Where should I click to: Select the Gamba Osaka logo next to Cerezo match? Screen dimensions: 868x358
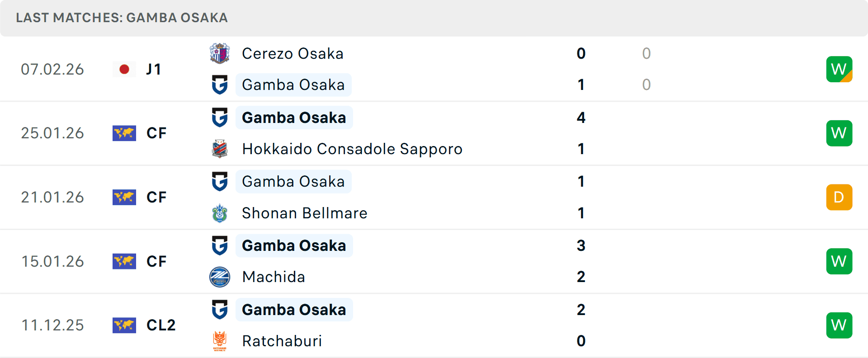coord(220,85)
